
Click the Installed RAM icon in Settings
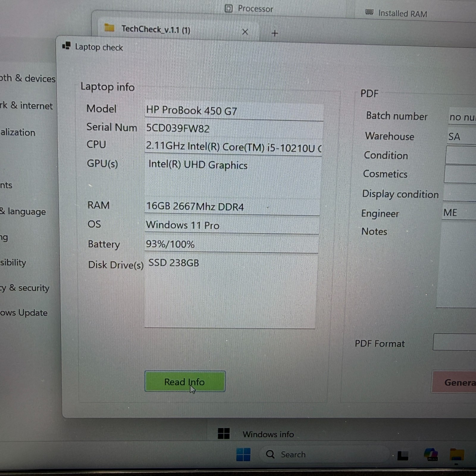pos(369,12)
